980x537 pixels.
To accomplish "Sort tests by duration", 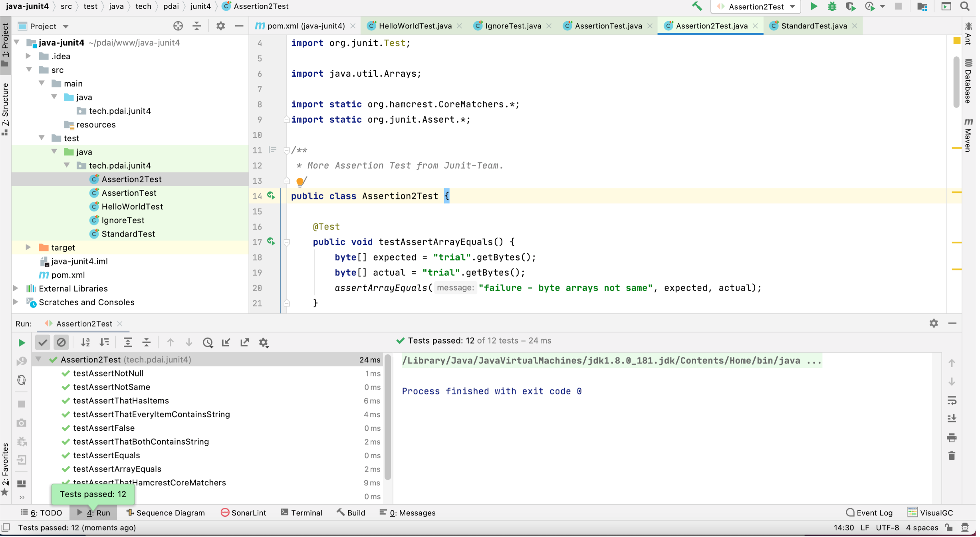I will point(105,343).
